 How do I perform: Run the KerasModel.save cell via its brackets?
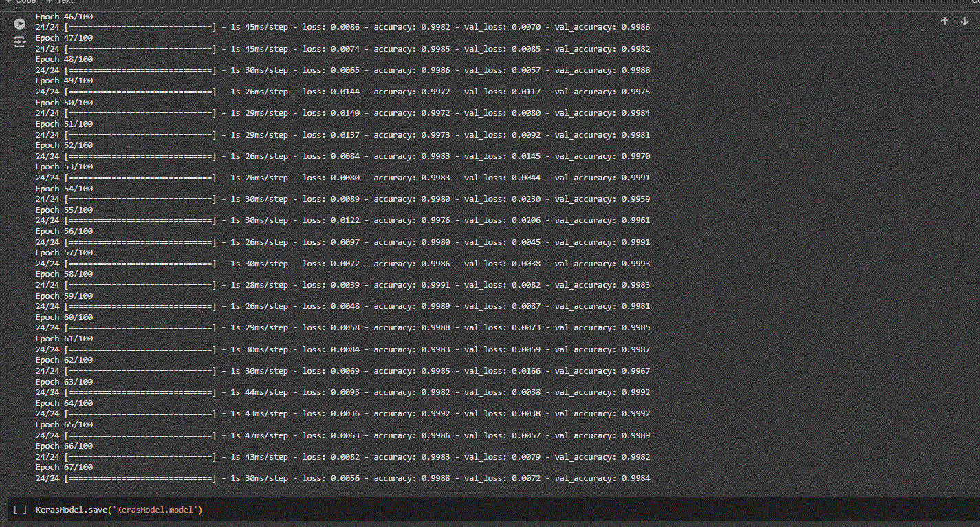(x=21, y=510)
